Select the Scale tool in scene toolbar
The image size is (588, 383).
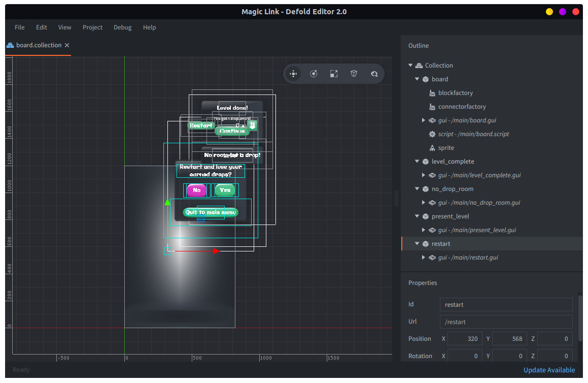tap(334, 74)
